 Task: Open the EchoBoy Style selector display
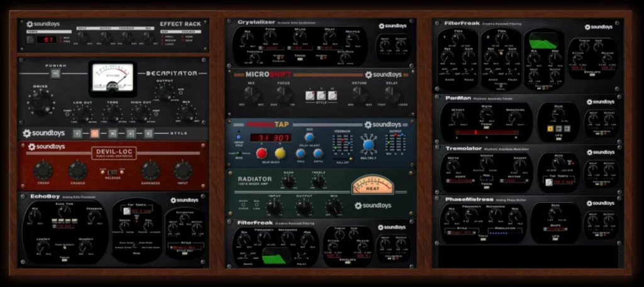(186, 247)
